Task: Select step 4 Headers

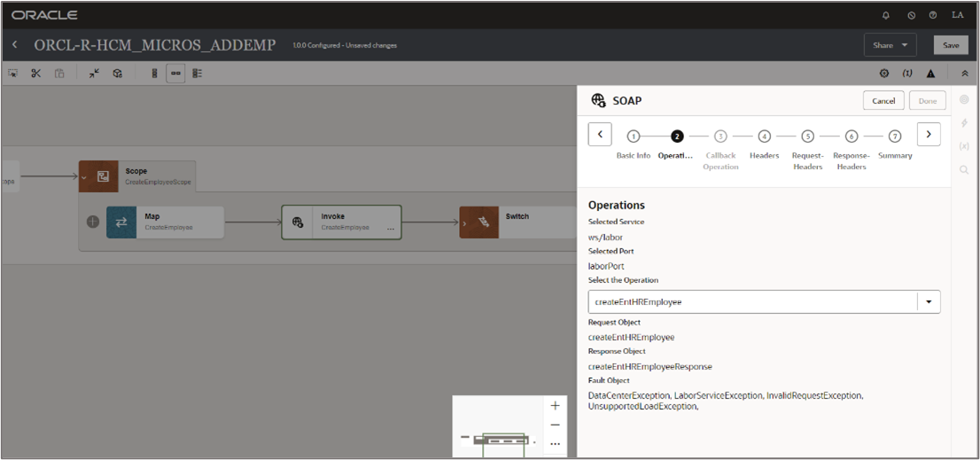Action: [765, 136]
